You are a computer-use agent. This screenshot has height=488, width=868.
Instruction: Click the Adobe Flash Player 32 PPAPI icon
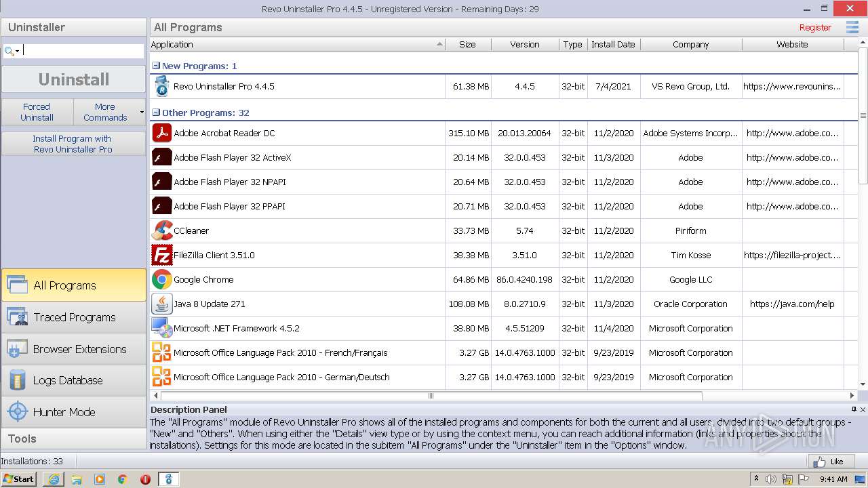161,206
